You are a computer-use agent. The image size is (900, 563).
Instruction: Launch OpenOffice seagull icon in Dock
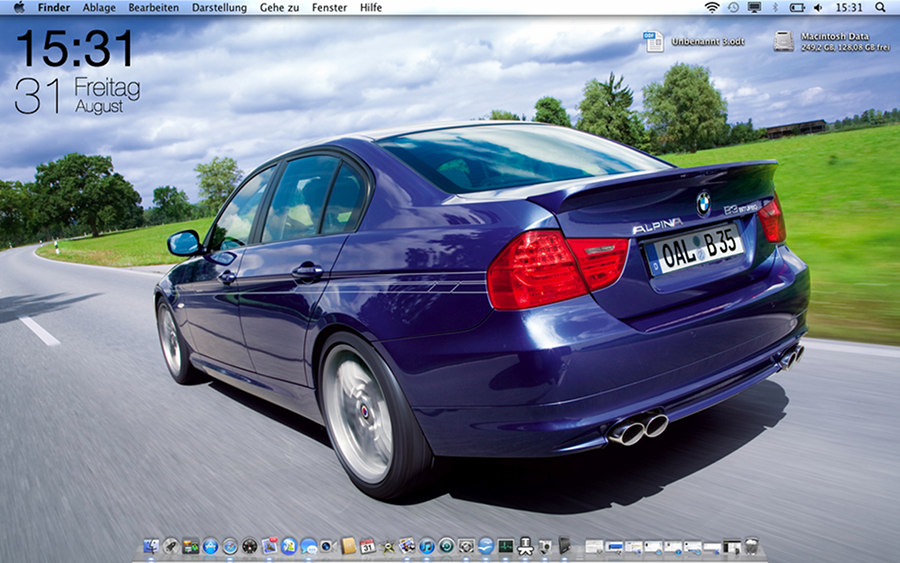tap(486, 546)
